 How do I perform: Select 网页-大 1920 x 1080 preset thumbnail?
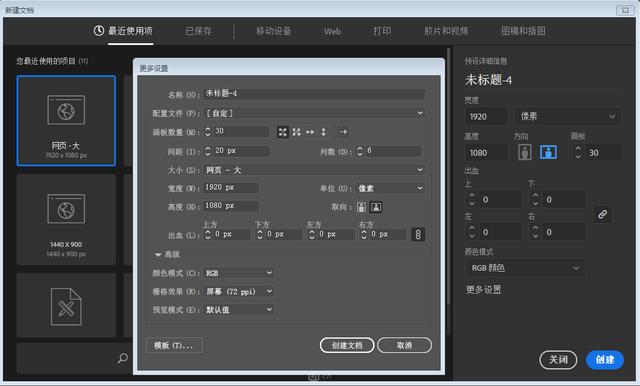pos(66,121)
